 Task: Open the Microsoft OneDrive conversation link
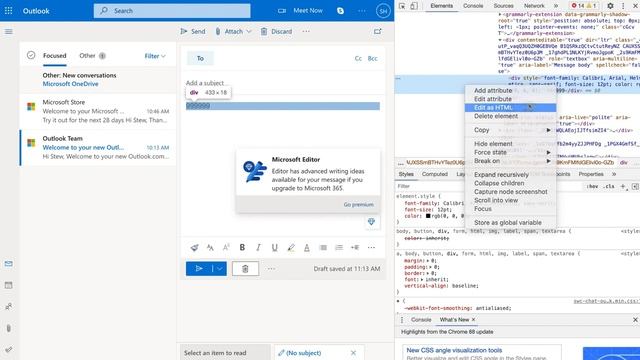coord(70,84)
